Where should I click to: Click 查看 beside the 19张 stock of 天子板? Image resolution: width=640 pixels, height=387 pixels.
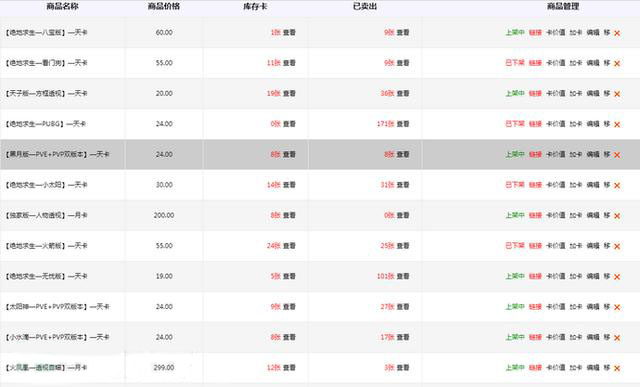(x=289, y=93)
